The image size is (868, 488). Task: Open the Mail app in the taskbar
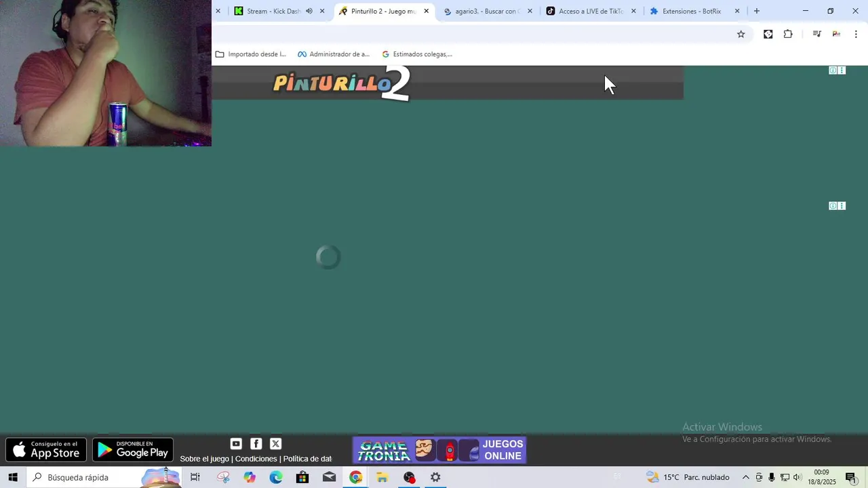coord(329,477)
